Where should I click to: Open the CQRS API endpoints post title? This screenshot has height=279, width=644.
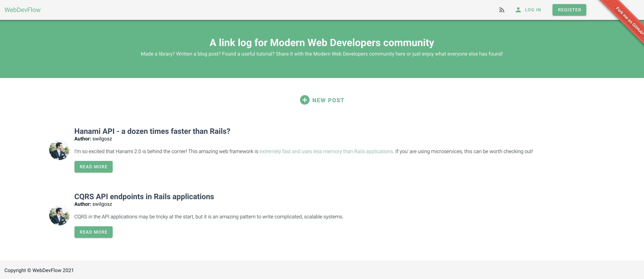pos(144,196)
